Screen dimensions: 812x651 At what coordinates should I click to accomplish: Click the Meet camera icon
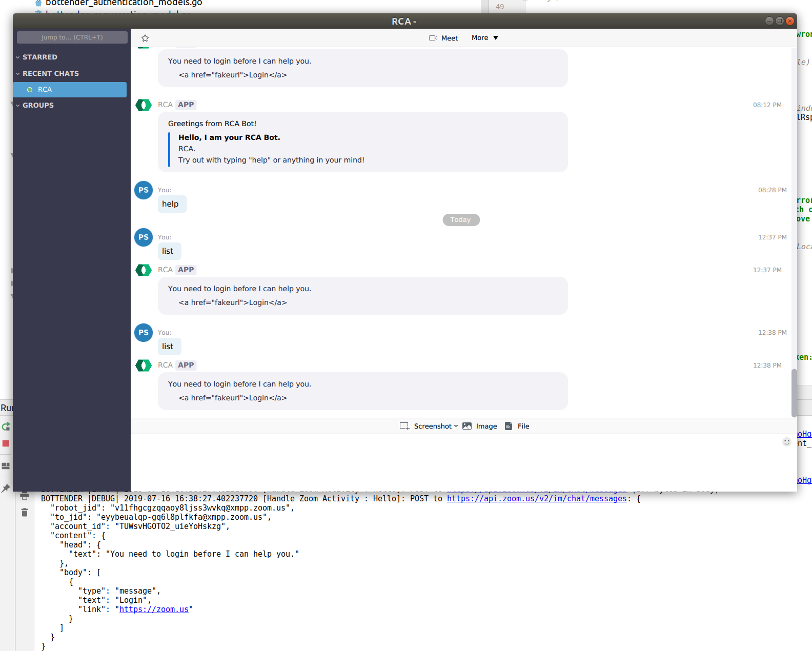433,38
